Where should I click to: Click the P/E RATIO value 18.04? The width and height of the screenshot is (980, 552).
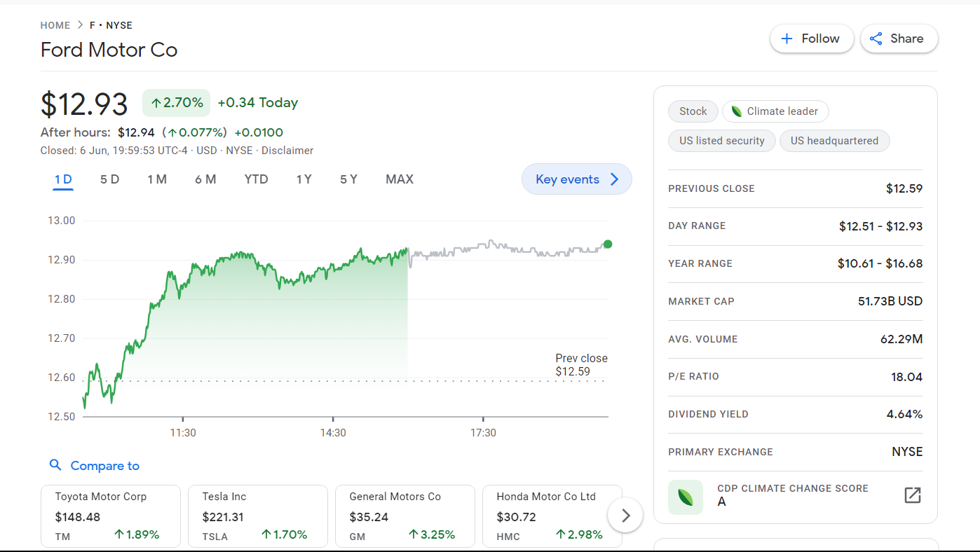pos(907,377)
